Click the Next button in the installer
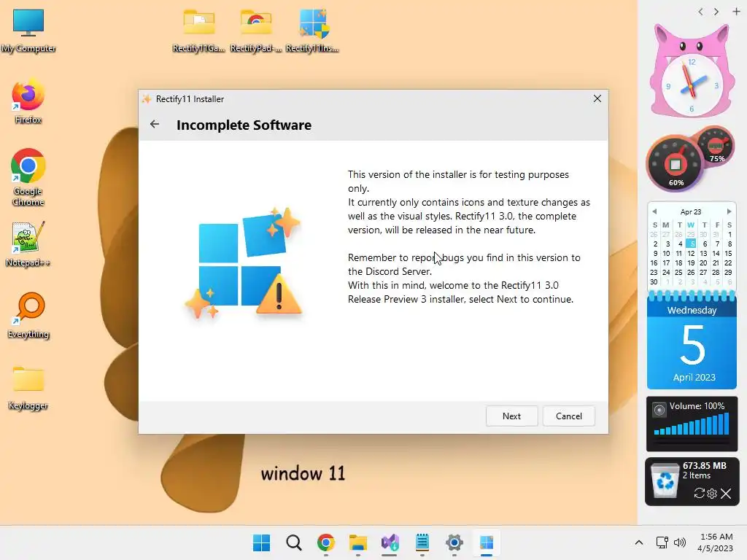747x560 pixels. point(511,416)
